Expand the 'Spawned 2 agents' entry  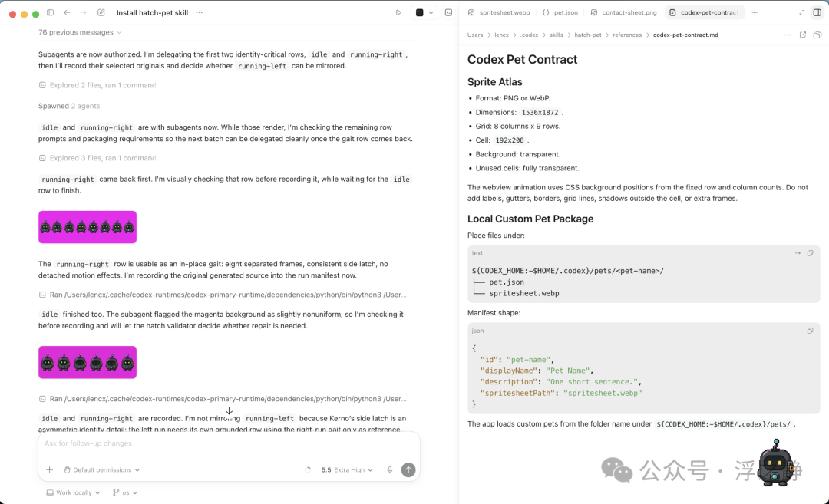click(x=69, y=106)
